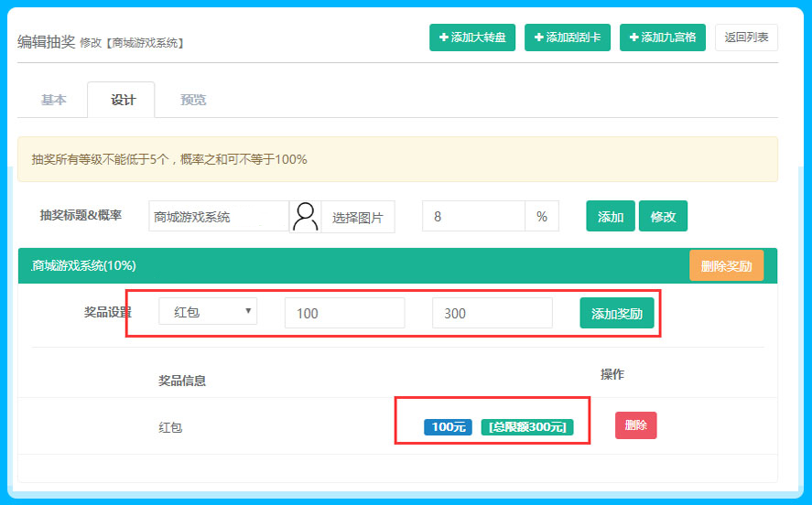The image size is (812, 505).
Task: Click the 添加刮刮卡 button
Action: pos(567,38)
